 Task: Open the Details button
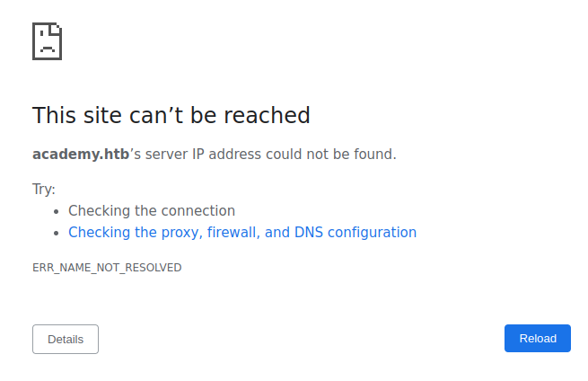(x=66, y=339)
